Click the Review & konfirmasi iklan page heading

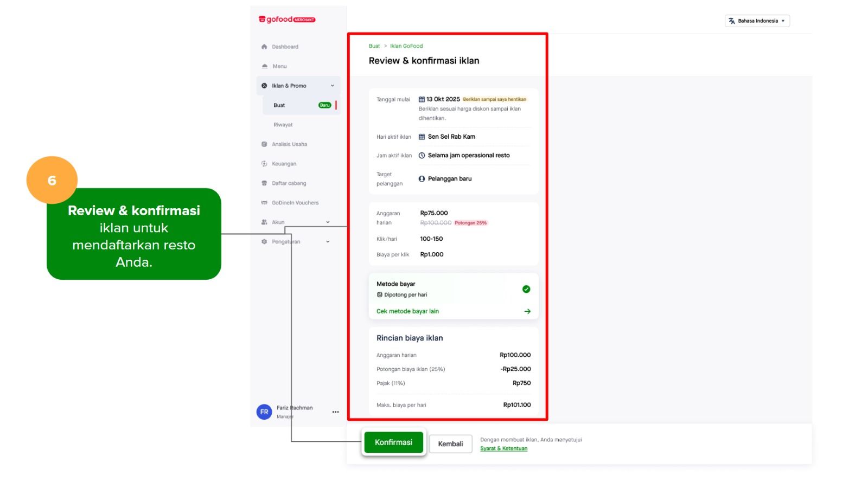click(424, 61)
